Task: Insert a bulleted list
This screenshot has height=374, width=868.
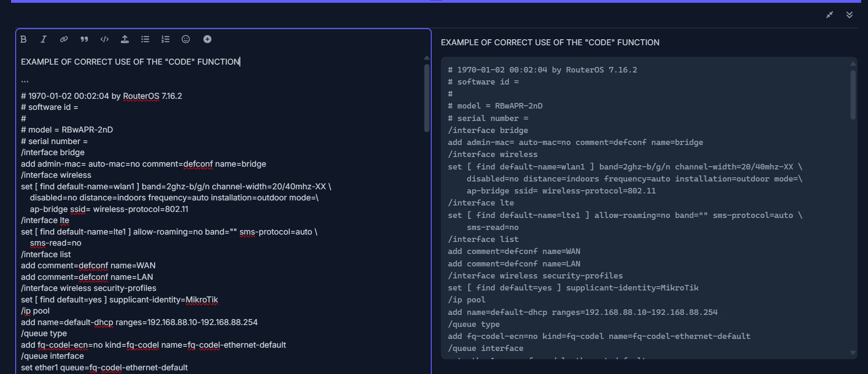Action: (x=145, y=39)
